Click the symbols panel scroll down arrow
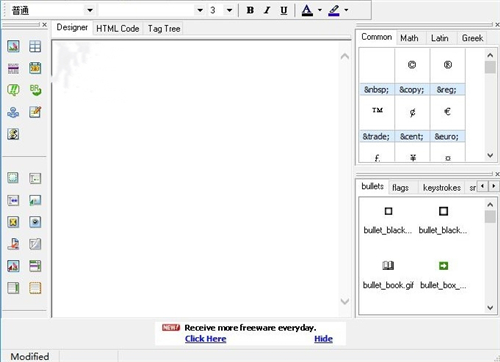The height and width of the screenshot is (362, 500). click(490, 155)
